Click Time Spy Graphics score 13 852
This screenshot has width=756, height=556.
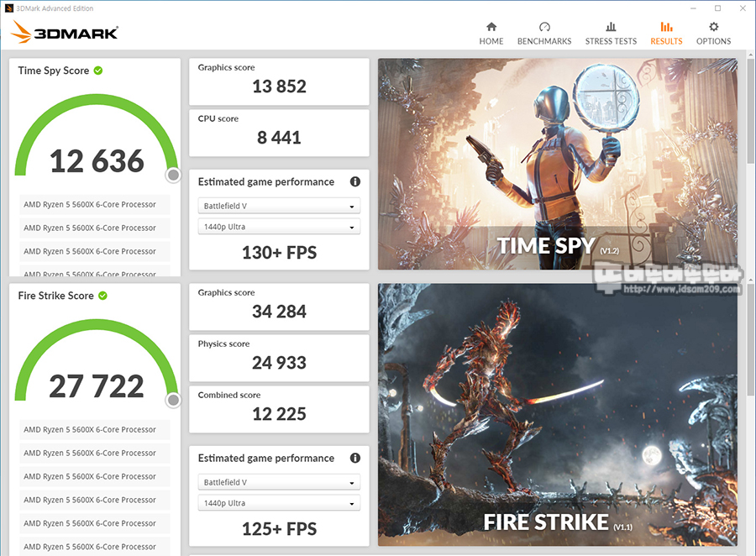click(279, 87)
